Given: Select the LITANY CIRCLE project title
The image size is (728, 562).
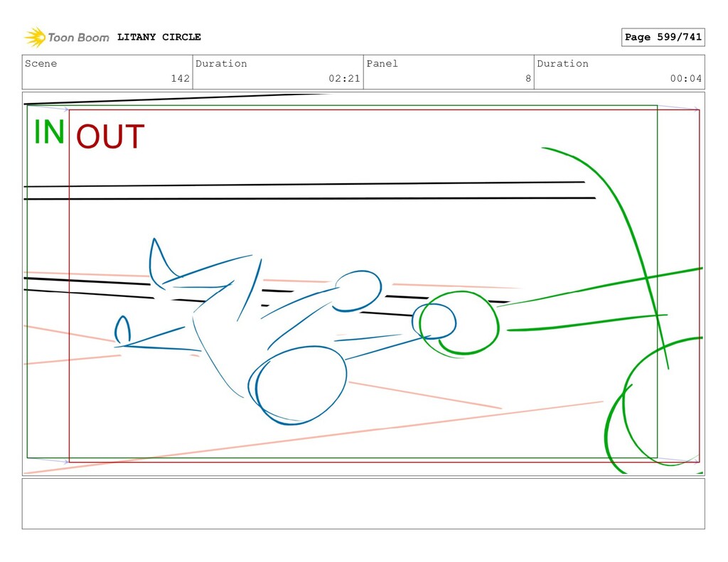Looking at the screenshot, I should coord(159,37).
